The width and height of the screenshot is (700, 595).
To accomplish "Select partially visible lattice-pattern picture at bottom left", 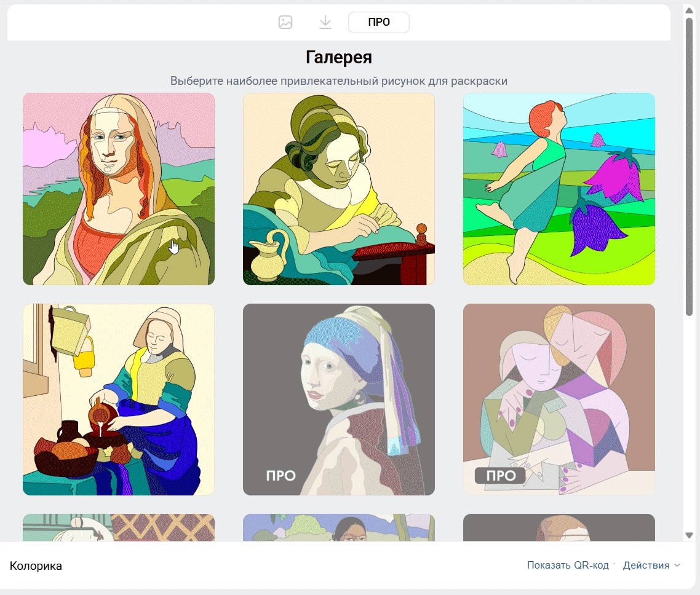I will click(x=119, y=527).
